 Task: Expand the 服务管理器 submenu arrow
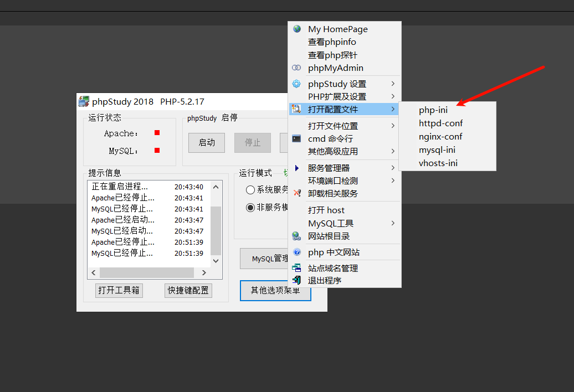click(393, 168)
